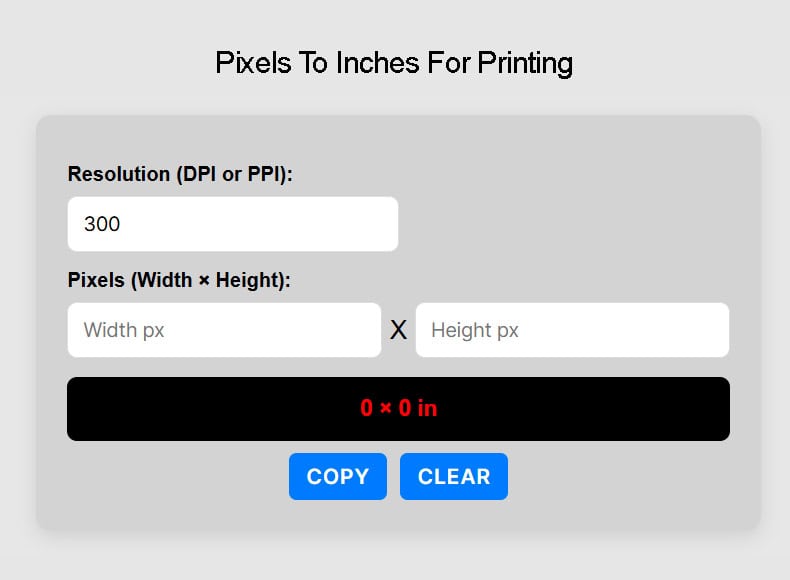
Task: Click the "Height px" placeholder text
Action: coord(475,330)
